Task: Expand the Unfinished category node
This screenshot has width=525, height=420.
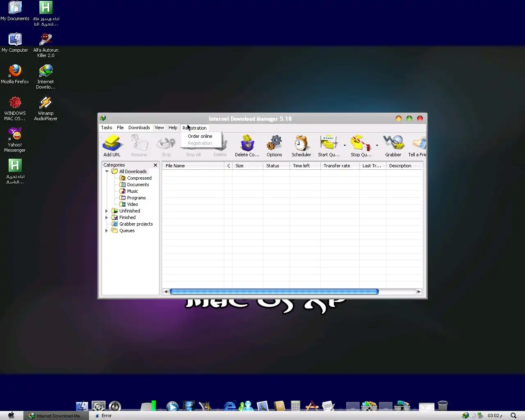Action: pyautogui.click(x=107, y=211)
